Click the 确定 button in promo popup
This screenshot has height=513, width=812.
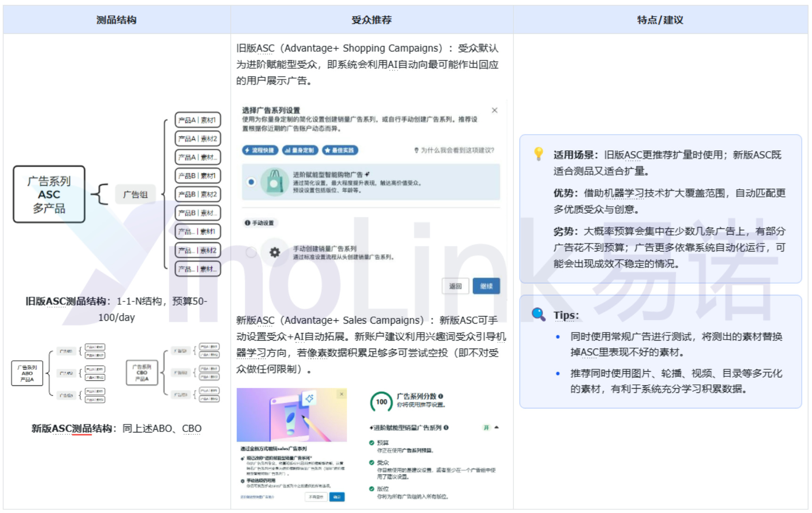click(337, 497)
